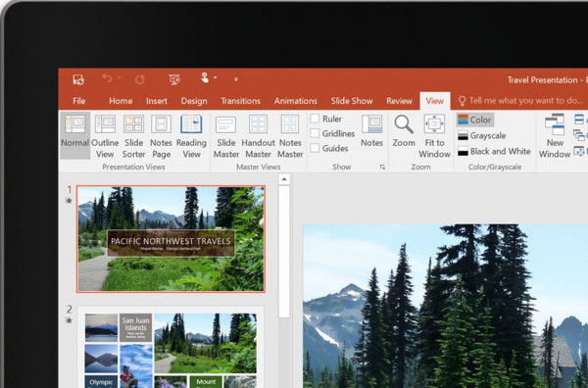Click the Undo arrow icon
588x388 pixels.
point(107,78)
